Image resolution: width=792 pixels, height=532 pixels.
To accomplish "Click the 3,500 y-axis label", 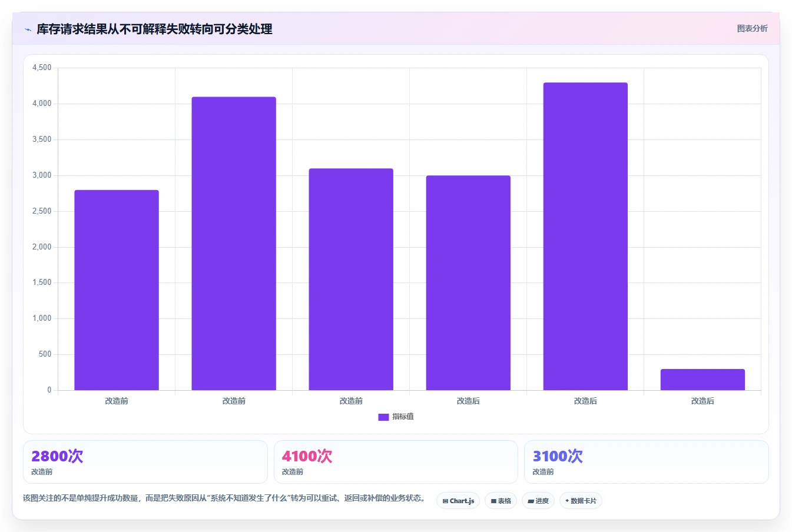I will (x=42, y=139).
